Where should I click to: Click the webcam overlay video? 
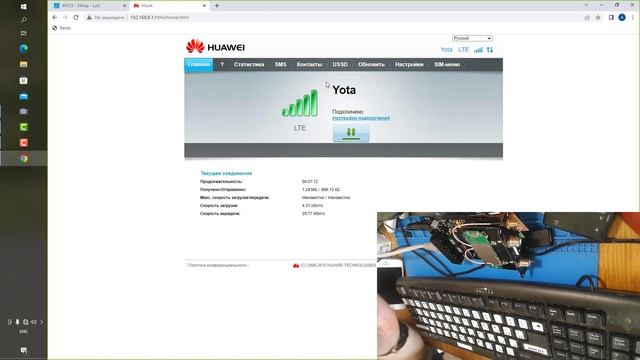click(x=509, y=286)
